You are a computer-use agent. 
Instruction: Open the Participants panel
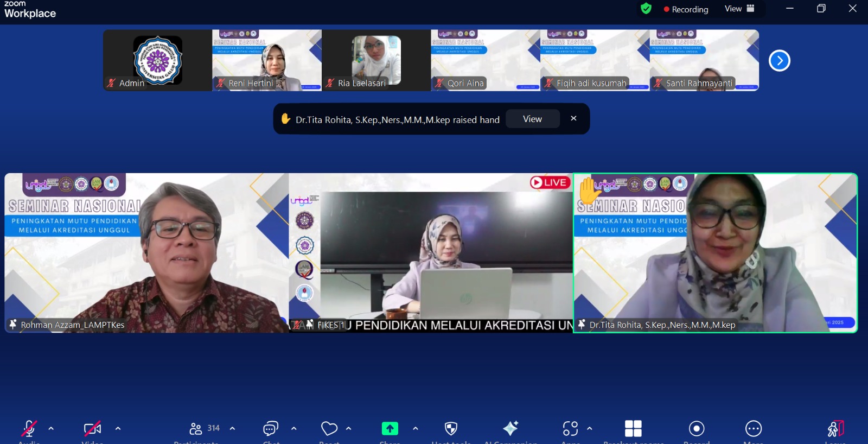point(204,429)
